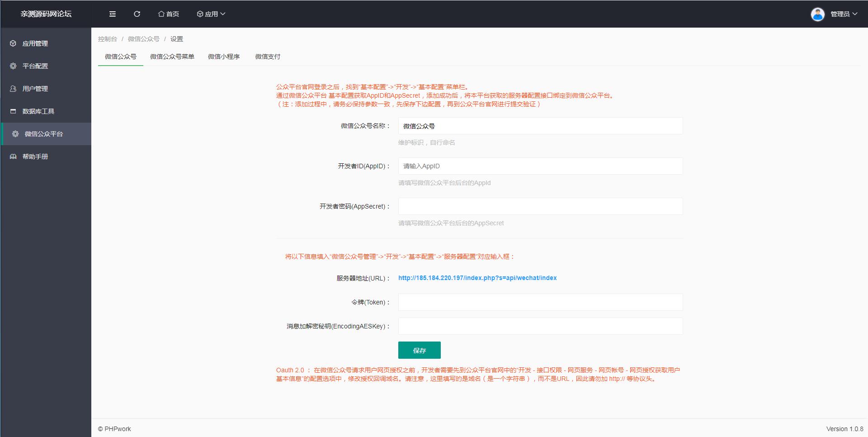This screenshot has width=868, height=437.
Task: Select the 微信公众号 tab
Action: (x=121, y=57)
